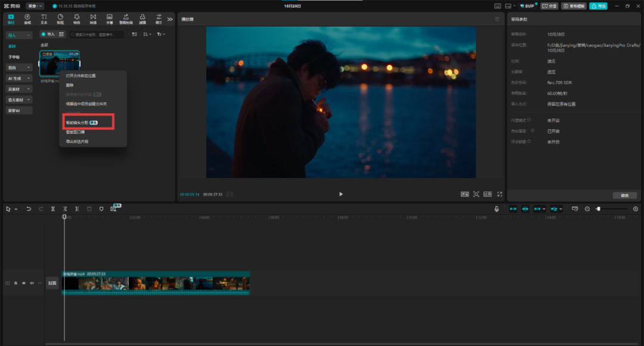The image size is (644, 346).
Task: Click the undo arrow icon
Action: pos(29,209)
